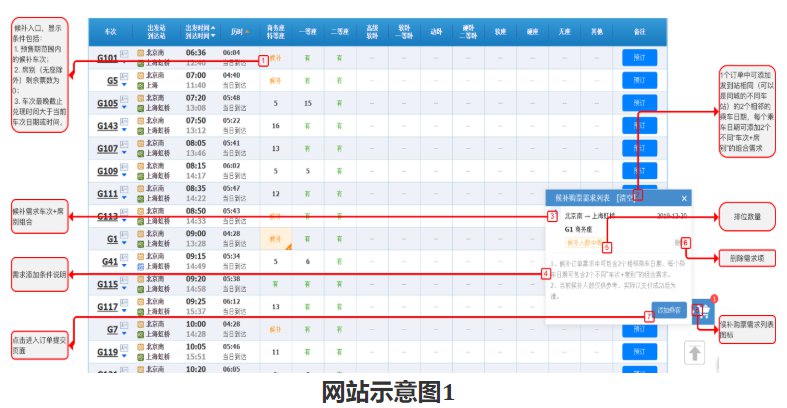Click business seat count 11 for G119
787x408 pixels.
tap(276, 352)
